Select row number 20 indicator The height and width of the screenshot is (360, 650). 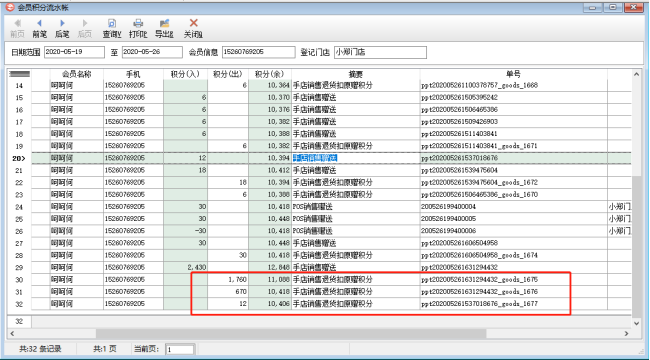point(19,158)
